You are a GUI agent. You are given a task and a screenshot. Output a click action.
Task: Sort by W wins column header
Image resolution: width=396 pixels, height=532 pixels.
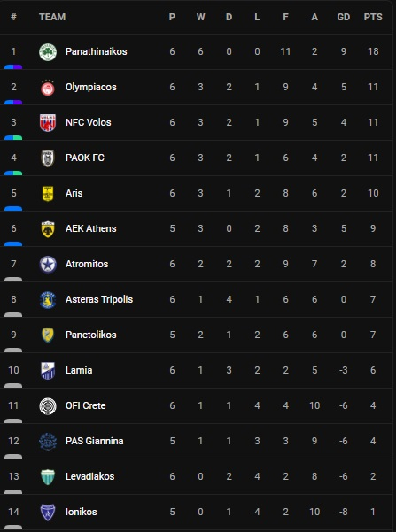[200, 17]
